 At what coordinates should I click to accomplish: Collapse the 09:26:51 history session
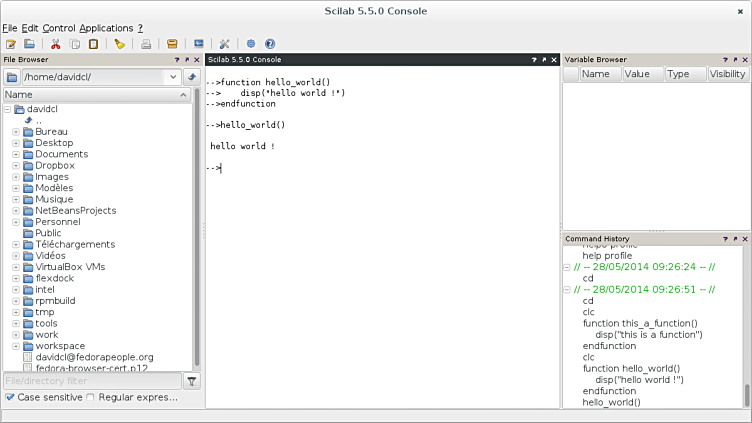(x=568, y=289)
